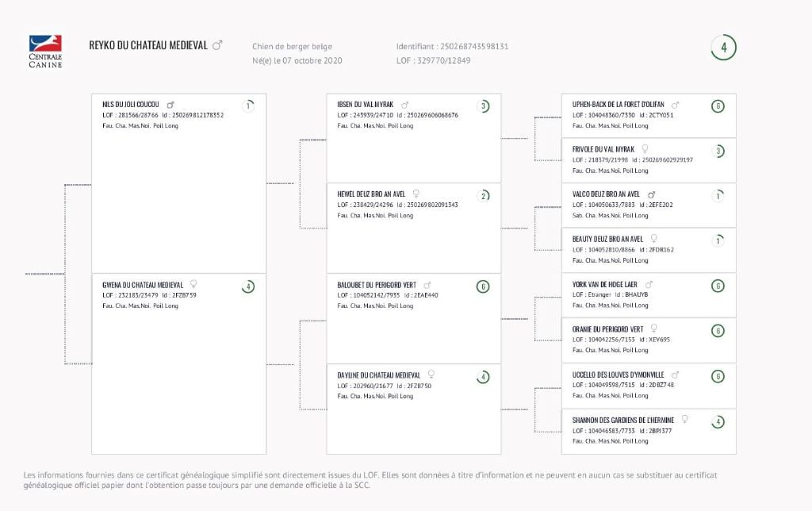Open the NILS DU JOLI COUCOU sire name
Screen dimensions: 812x511
(x=131, y=105)
